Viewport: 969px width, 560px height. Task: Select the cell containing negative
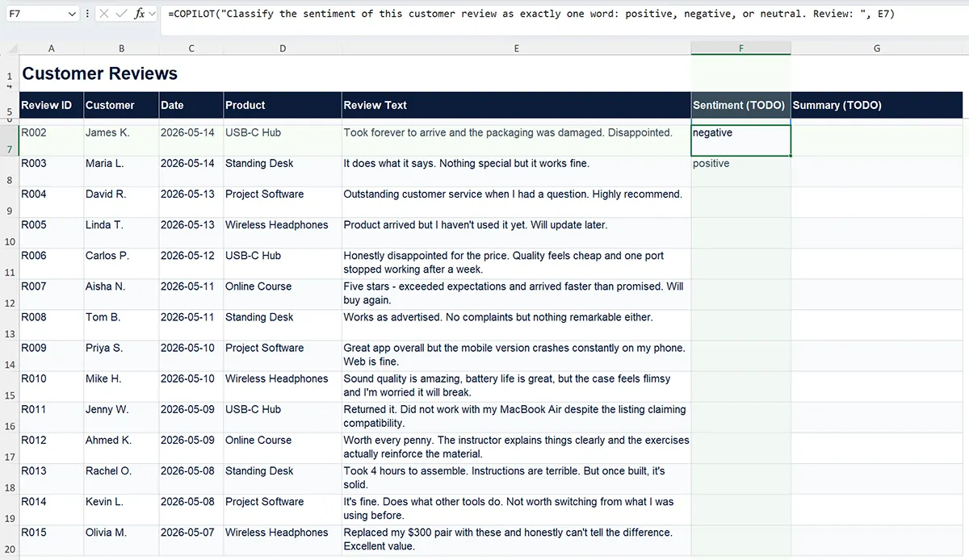point(741,140)
